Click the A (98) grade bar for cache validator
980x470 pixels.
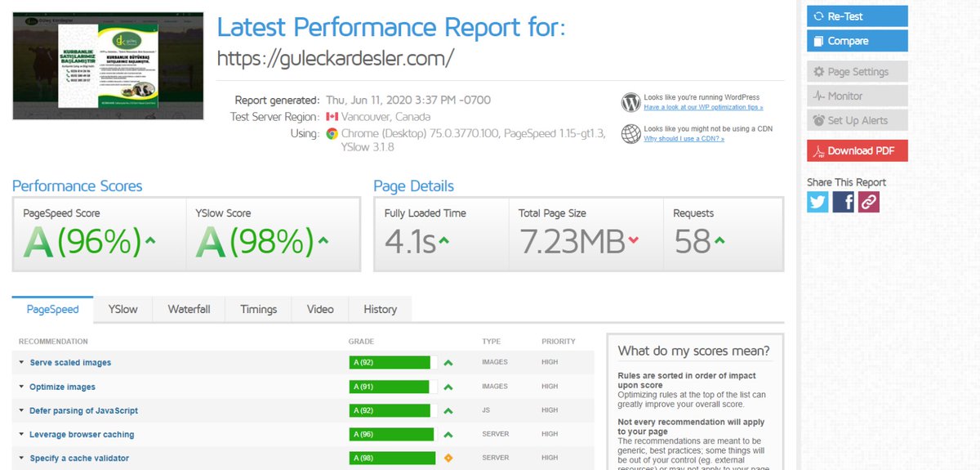tap(392, 459)
